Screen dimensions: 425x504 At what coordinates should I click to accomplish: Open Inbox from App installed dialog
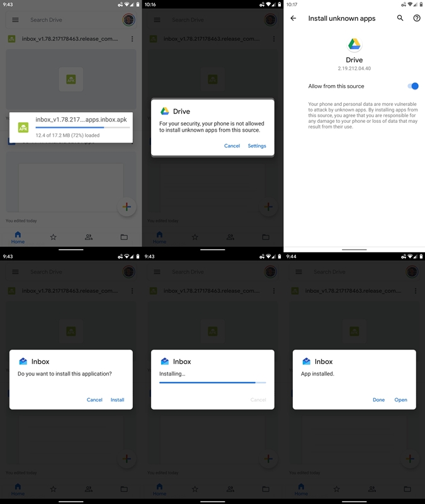(400, 400)
